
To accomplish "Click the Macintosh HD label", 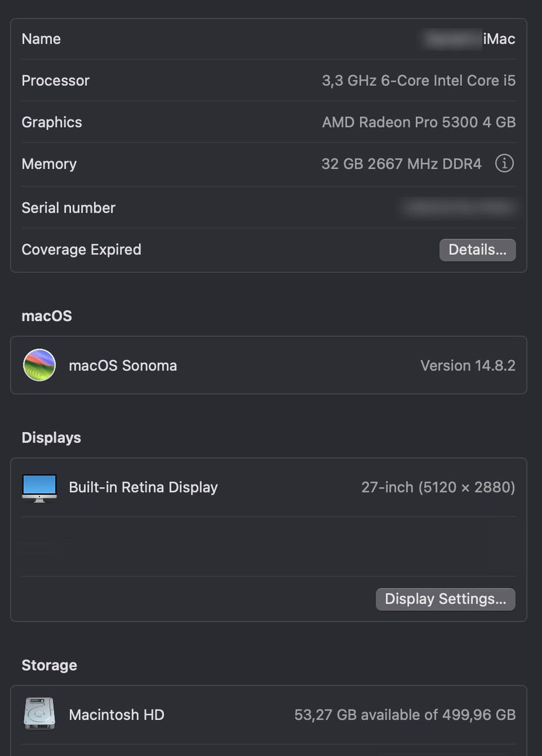I will 116,715.
